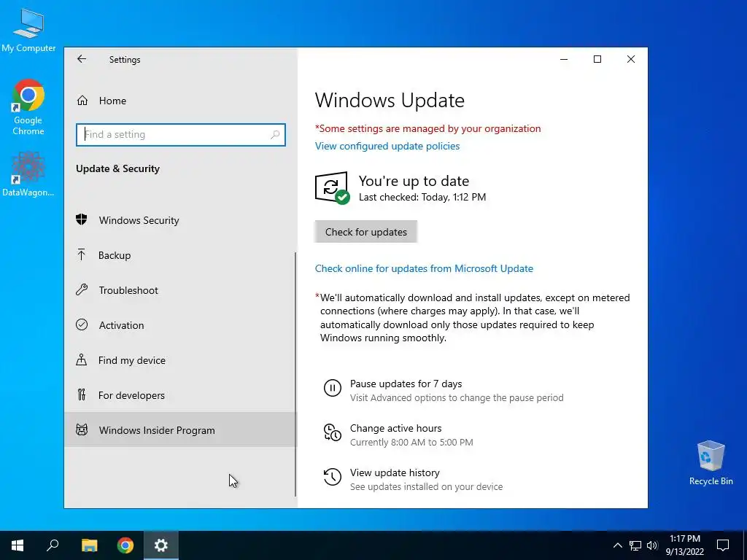
Task: Focus the Find a setting search box
Action: click(181, 135)
